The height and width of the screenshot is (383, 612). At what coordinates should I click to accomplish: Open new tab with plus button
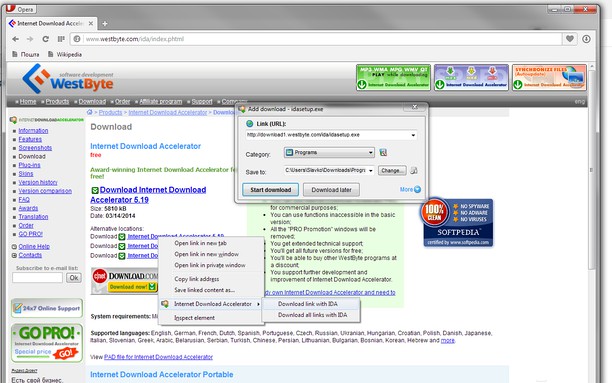[x=105, y=24]
